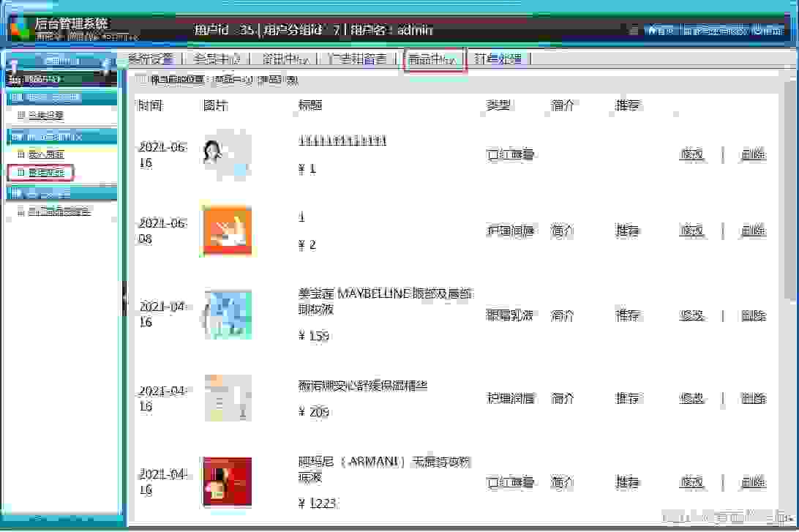This screenshot has width=799, height=532.
Task: Open the red ARMANI product thumbnail
Action: [x=227, y=482]
